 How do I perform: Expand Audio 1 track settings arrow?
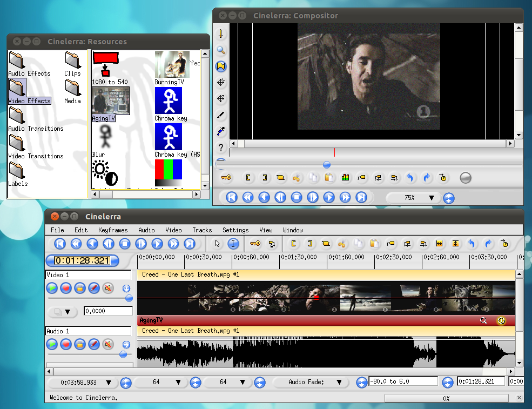(x=126, y=345)
